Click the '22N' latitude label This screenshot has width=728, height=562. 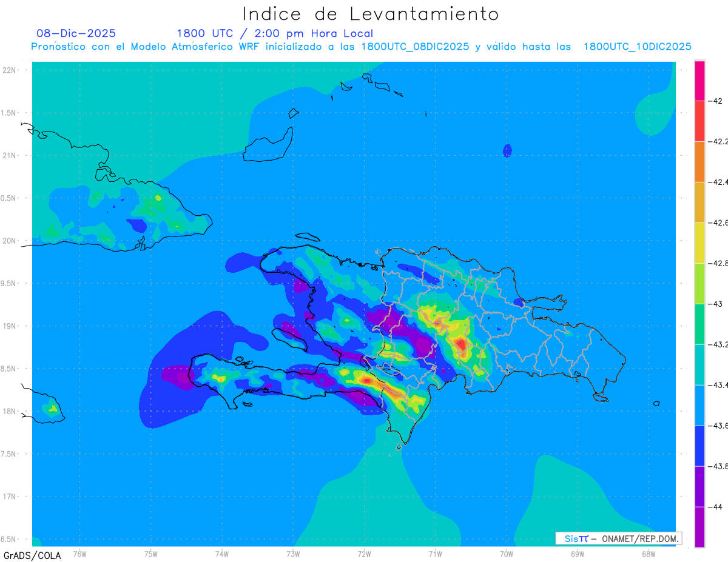click(10, 70)
